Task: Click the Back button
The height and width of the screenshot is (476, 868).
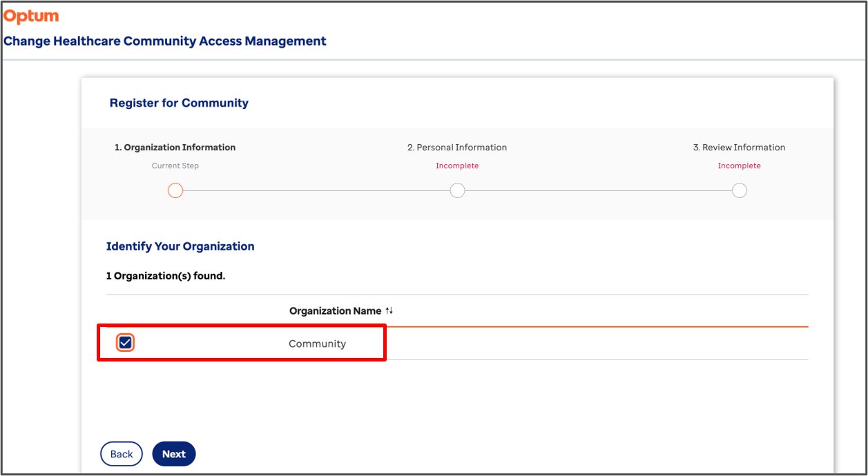Action: click(121, 453)
